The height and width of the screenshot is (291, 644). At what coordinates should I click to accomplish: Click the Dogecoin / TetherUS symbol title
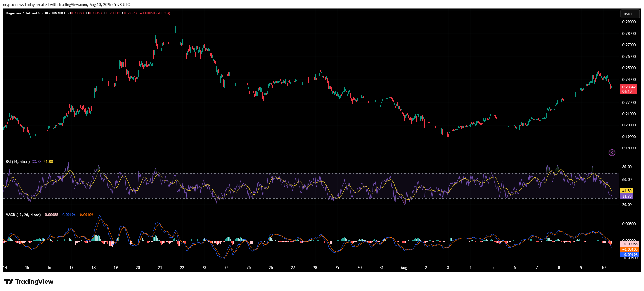[23, 13]
